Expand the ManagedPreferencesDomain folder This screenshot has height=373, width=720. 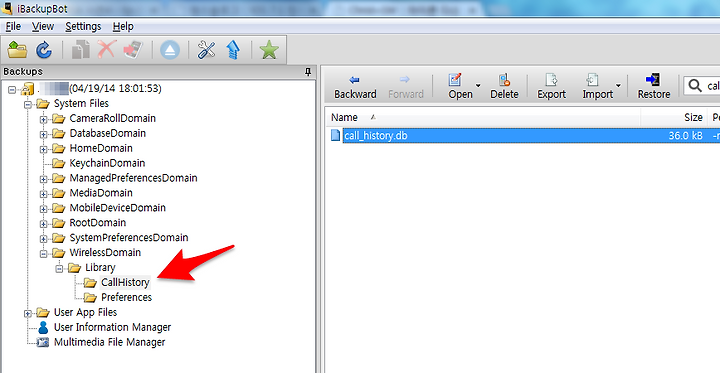click(x=43, y=179)
